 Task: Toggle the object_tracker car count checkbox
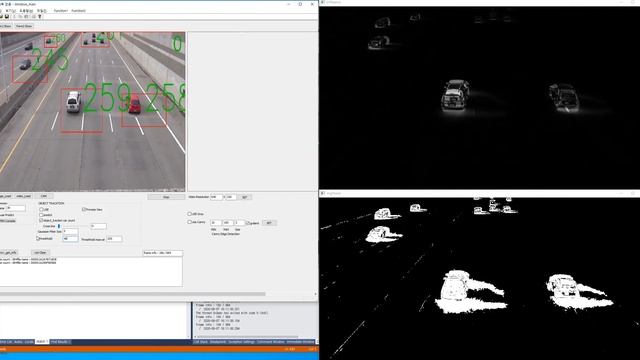point(41,220)
